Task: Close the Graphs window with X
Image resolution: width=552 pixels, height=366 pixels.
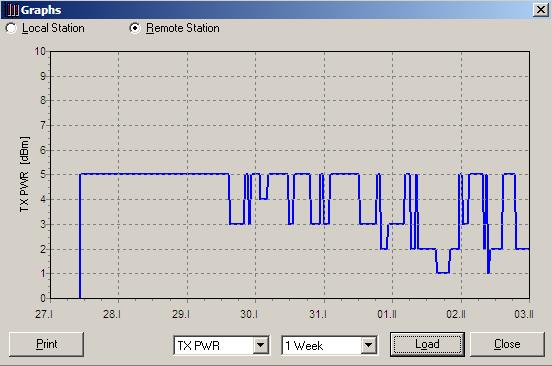Action: 541,10
